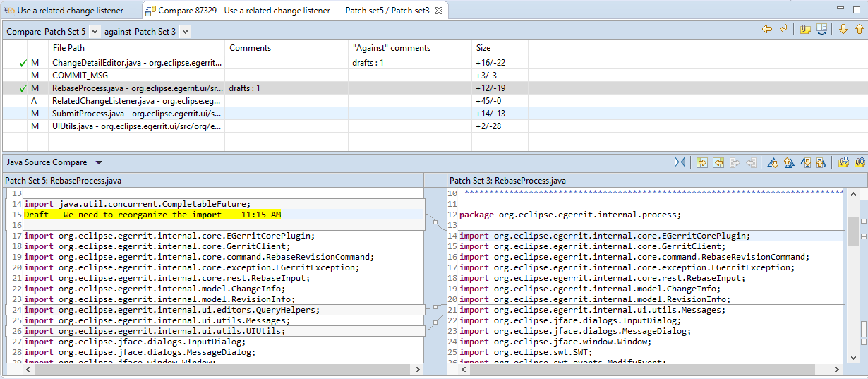Click the up yellow arrow in top toolbar

point(859,29)
